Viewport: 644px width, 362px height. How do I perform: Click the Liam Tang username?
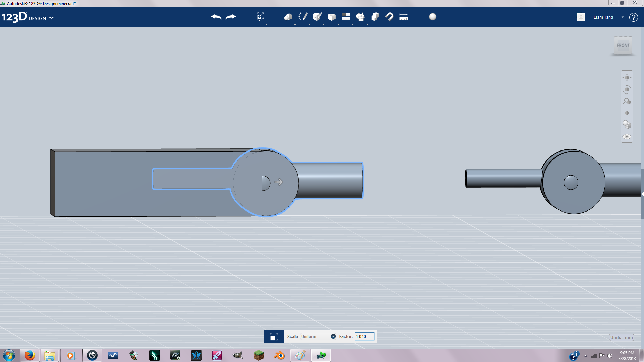(x=603, y=17)
